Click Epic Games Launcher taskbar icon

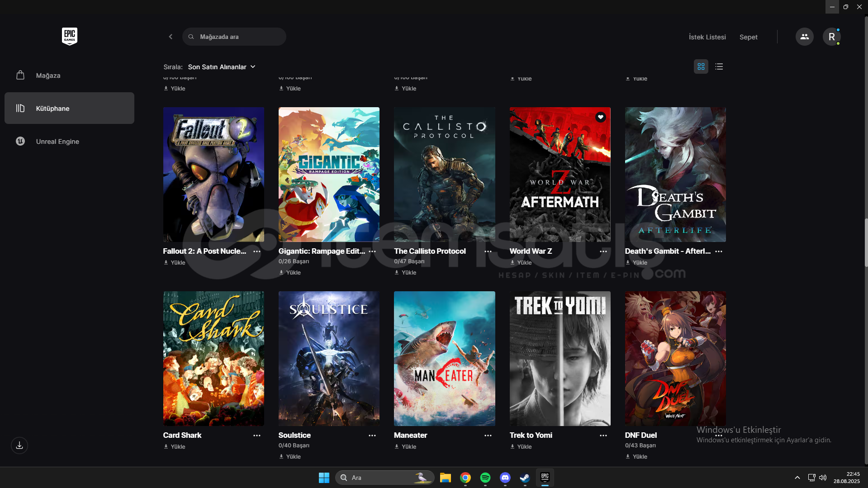[545, 478]
